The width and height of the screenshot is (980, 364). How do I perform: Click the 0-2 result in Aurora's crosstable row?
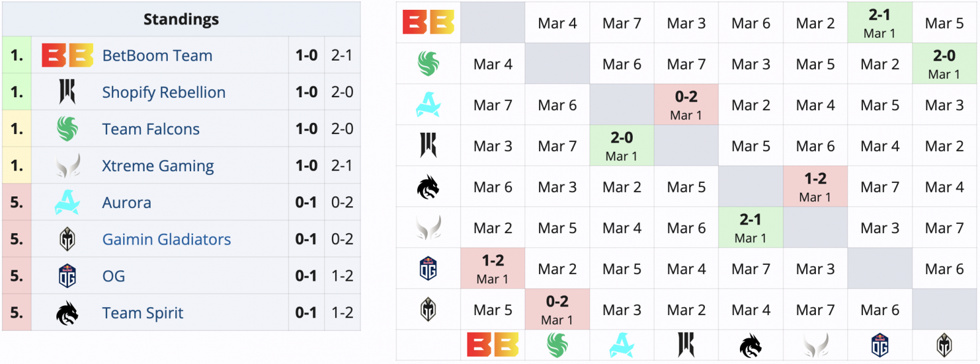(686, 97)
